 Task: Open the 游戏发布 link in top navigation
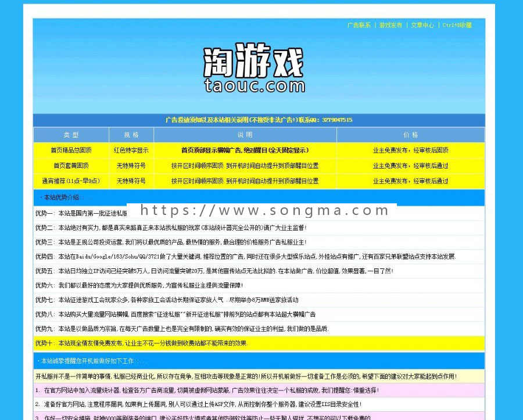coord(391,25)
